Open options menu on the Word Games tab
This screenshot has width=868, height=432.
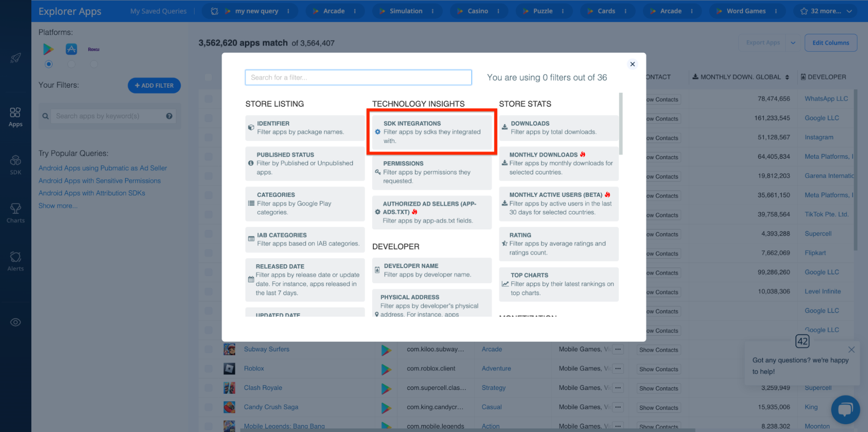(x=776, y=11)
